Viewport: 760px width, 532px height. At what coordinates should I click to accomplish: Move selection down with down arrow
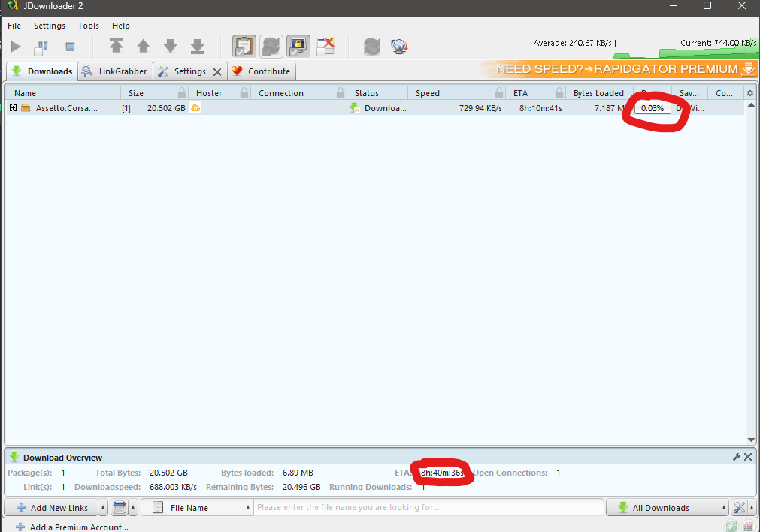[170, 46]
